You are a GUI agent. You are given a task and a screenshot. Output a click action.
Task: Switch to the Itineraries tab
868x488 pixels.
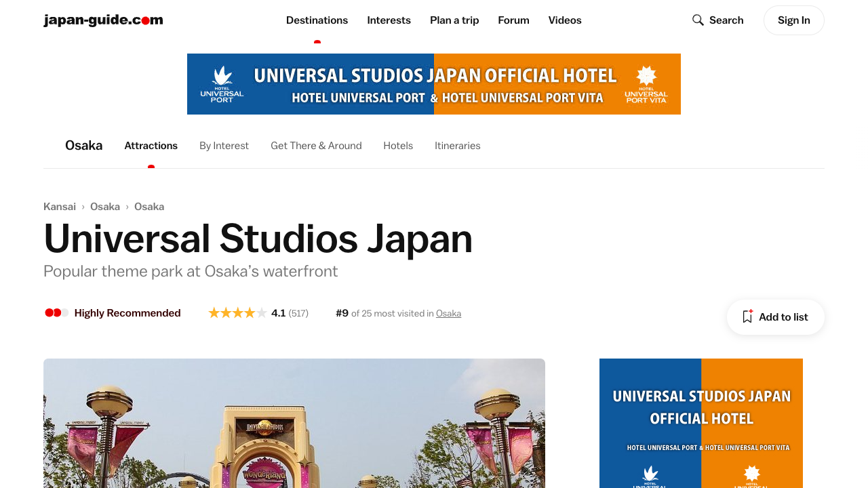click(457, 146)
